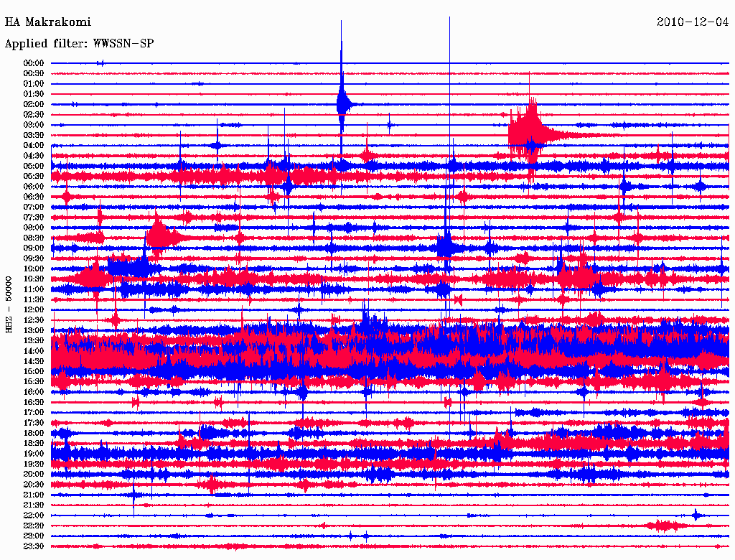This screenshot has width=735, height=560.
Task: Select the 01:00 time label
Action: point(34,83)
